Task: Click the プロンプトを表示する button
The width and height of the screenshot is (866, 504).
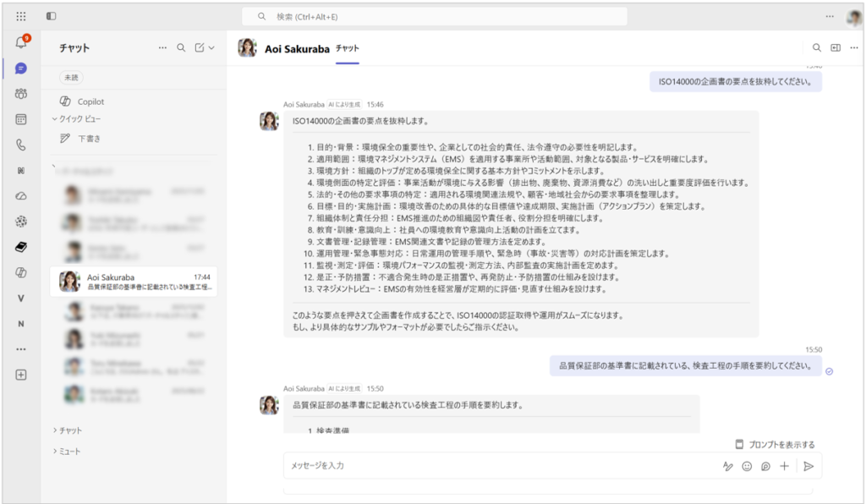Action: (x=775, y=444)
